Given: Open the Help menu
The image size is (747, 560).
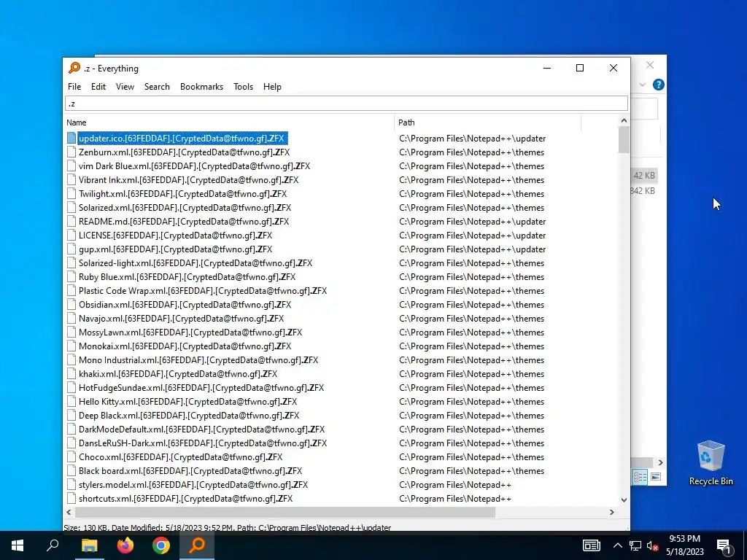Looking at the screenshot, I should coord(272,87).
